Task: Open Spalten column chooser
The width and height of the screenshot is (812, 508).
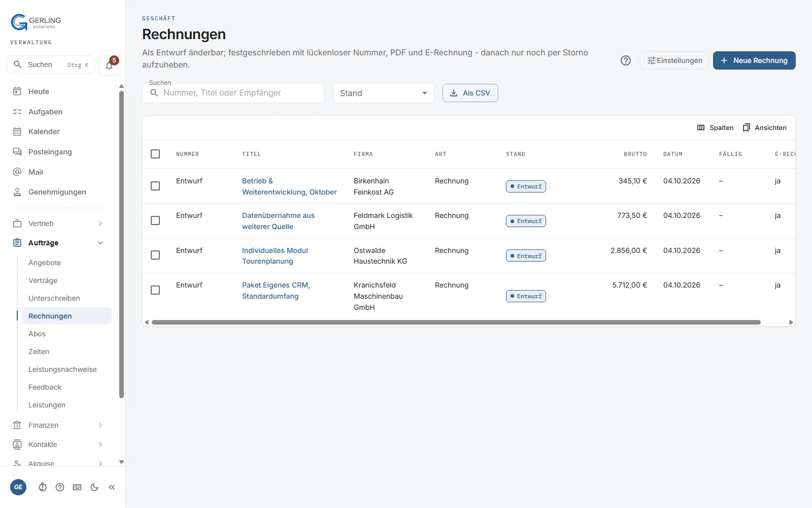Action: [715, 128]
